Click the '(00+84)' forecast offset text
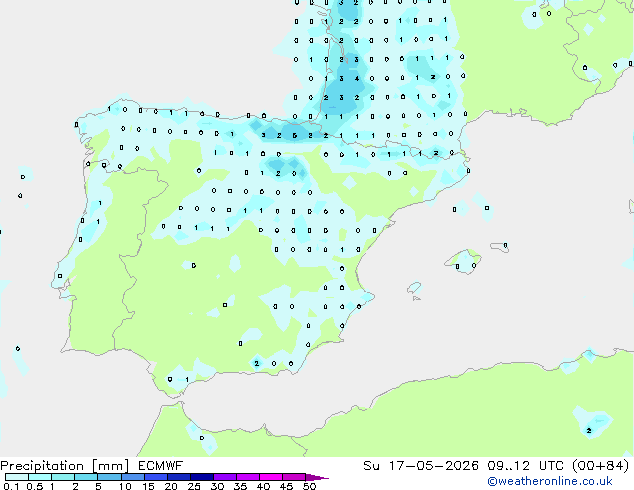 (600, 466)
